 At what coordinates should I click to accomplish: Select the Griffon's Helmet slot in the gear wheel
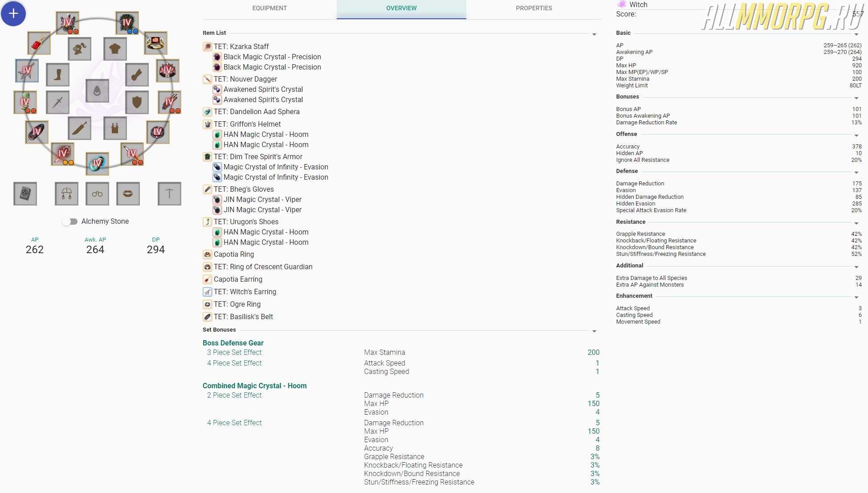pyautogui.click(x=68, y=23)
